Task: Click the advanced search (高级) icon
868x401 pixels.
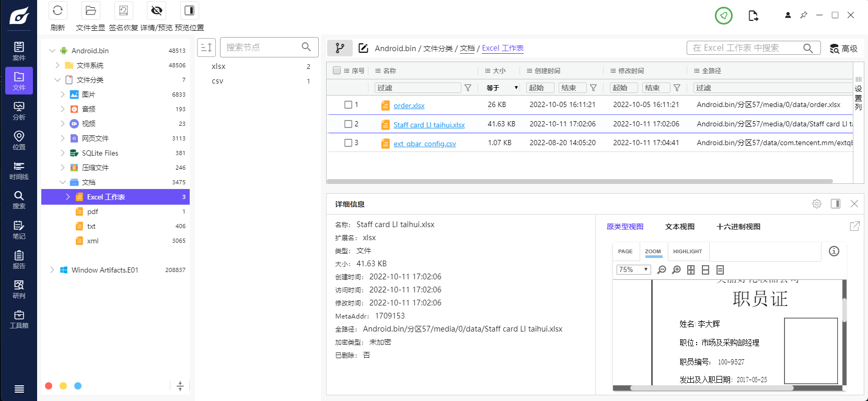Action: pyautogui.click(x=843, y=49)
